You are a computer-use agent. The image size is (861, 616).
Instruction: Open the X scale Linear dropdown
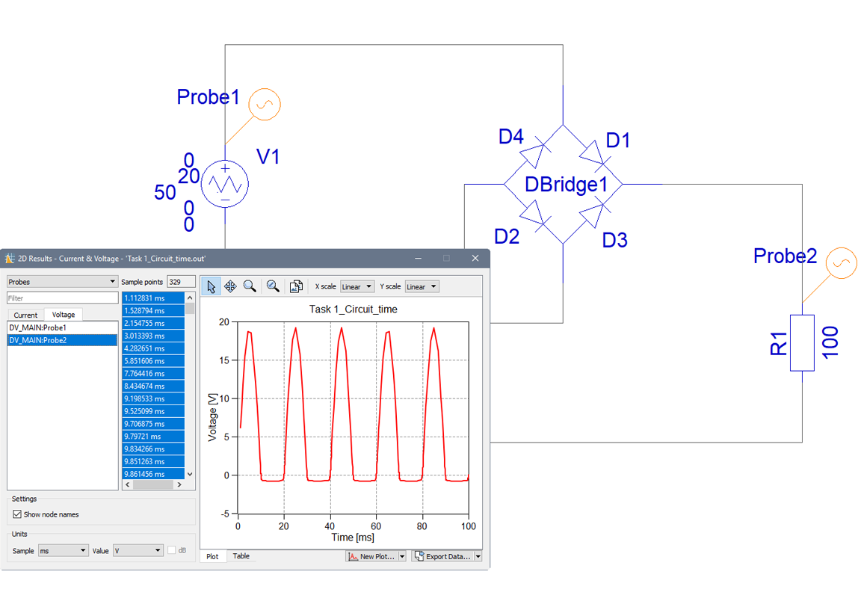tap(357, 287)
